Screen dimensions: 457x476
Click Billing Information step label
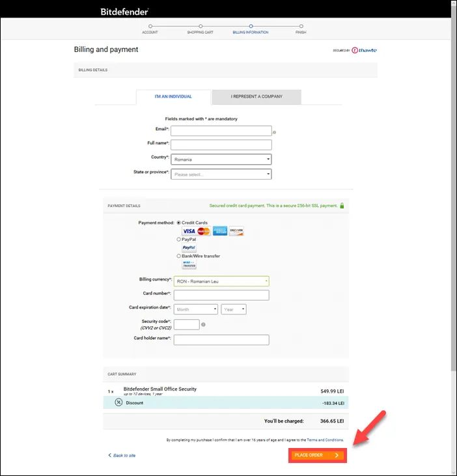click(x=251, y=32)
